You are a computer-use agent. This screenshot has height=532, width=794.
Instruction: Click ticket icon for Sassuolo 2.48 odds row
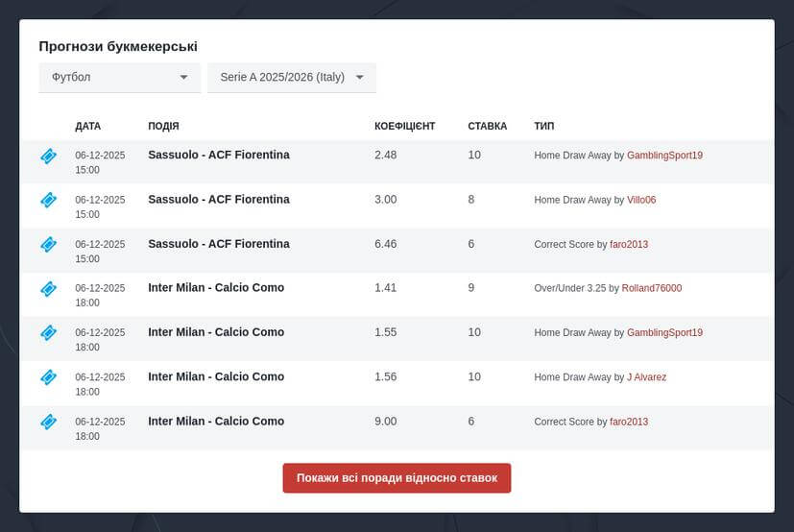(48, 156)
